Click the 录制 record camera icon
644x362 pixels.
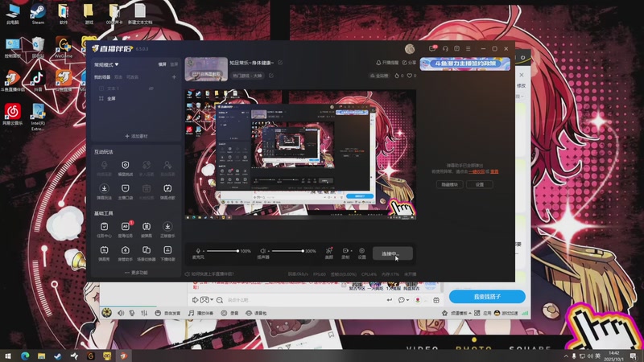[345, 251]
